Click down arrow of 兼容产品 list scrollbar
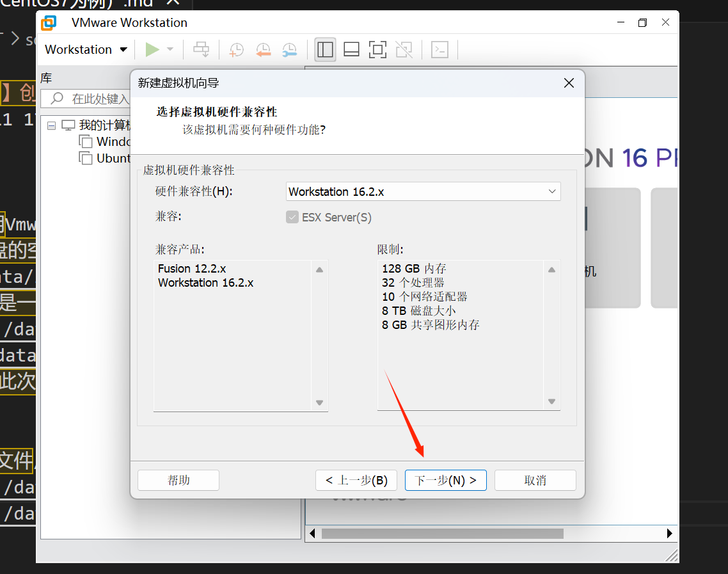This screenshot has height=574, width=728. [319, 403]
